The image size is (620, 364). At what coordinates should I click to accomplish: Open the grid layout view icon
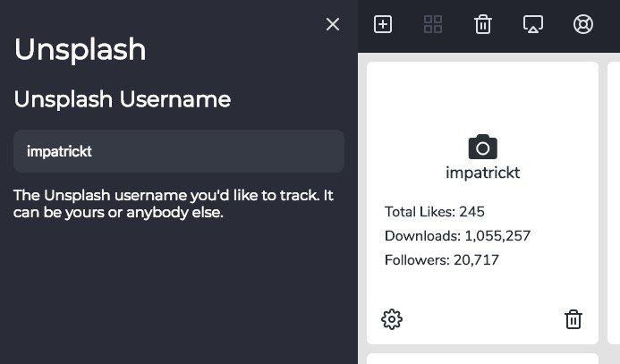433,24
